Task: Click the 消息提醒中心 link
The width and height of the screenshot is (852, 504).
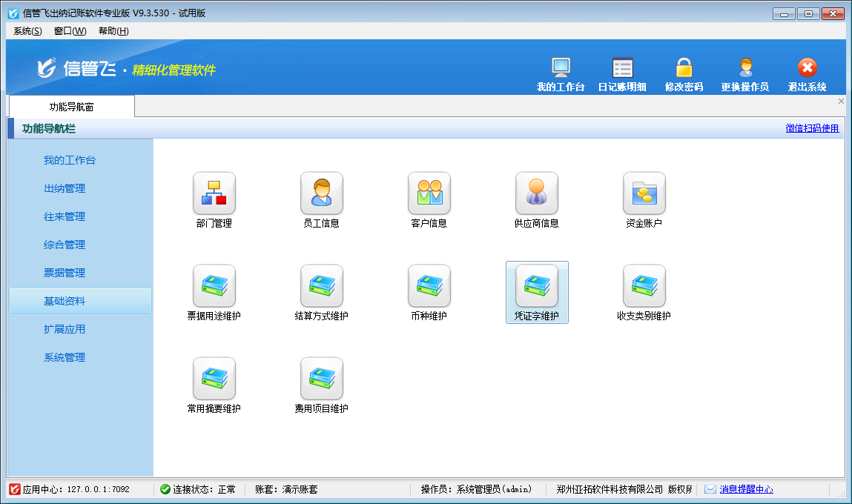Action: 746,489
